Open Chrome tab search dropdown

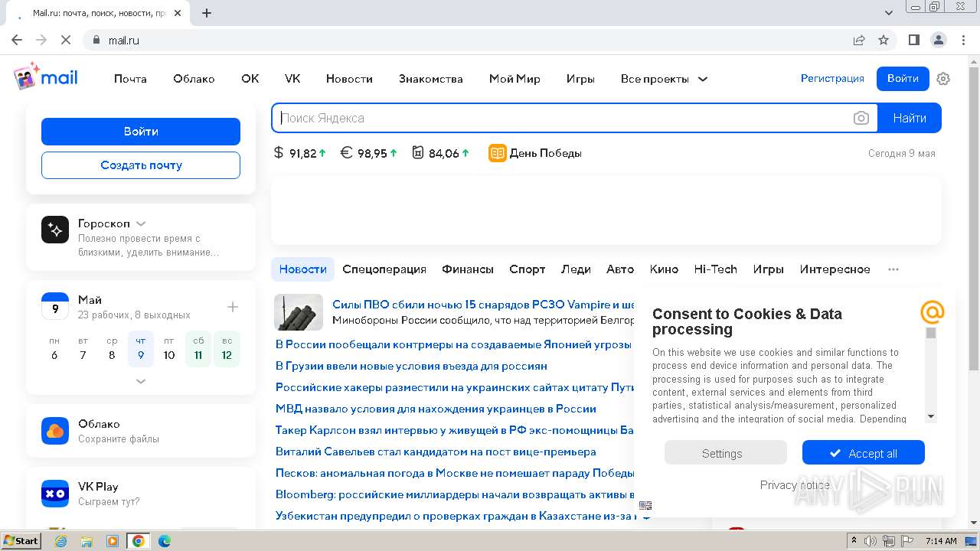coord(889,13)
